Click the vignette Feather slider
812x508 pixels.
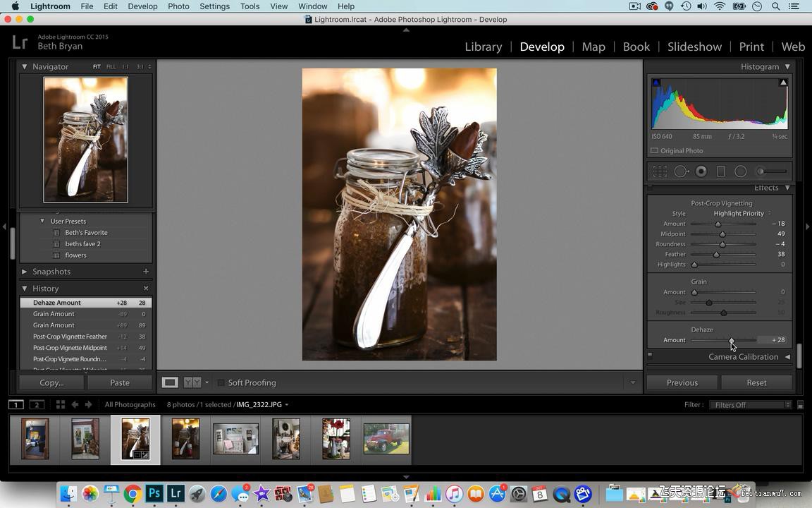click(723, 254)
